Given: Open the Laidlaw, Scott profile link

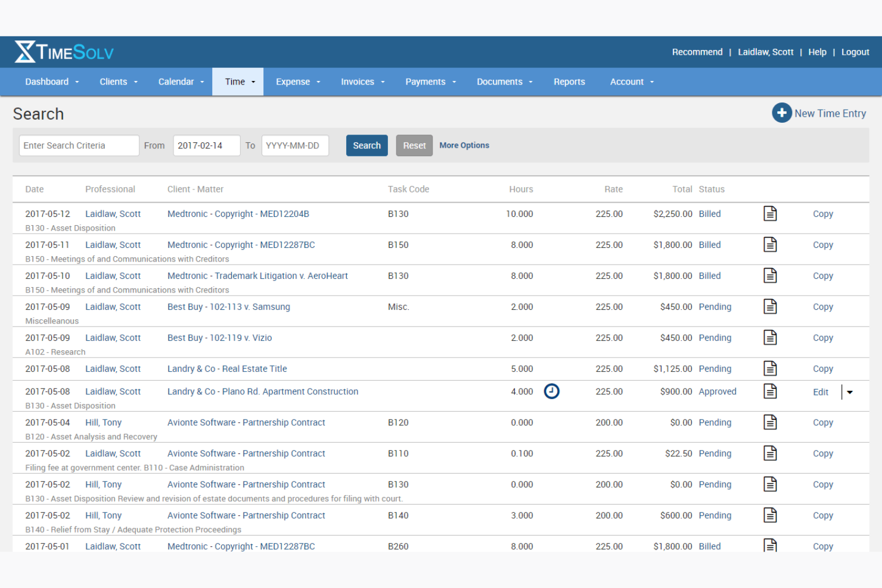Looking at the screenshot, I should [x=766, y=52].
